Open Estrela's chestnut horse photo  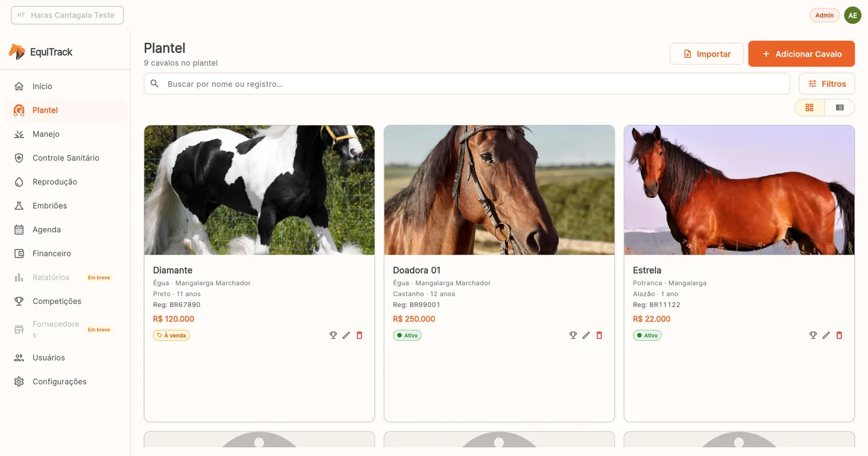tap(739, 190)
